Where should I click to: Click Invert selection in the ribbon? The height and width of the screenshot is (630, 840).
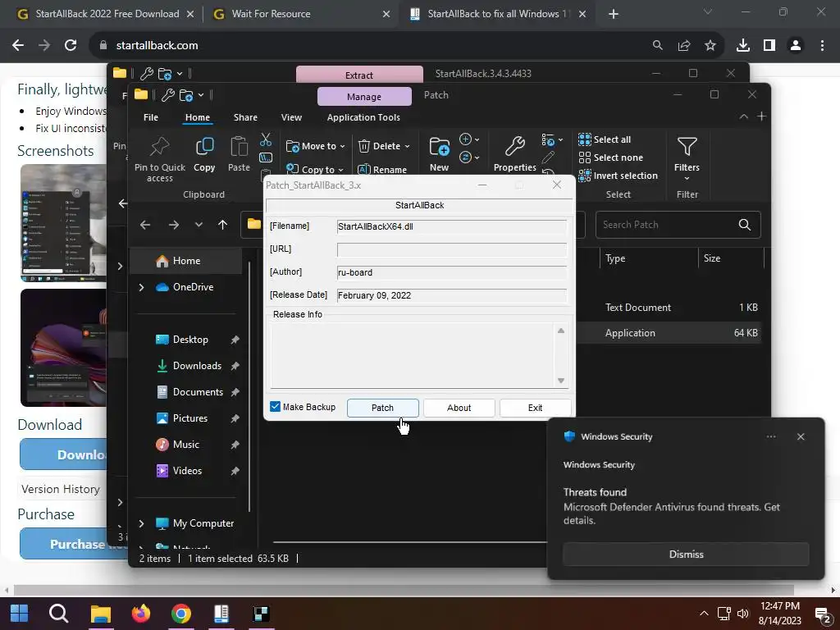point(619,176)
